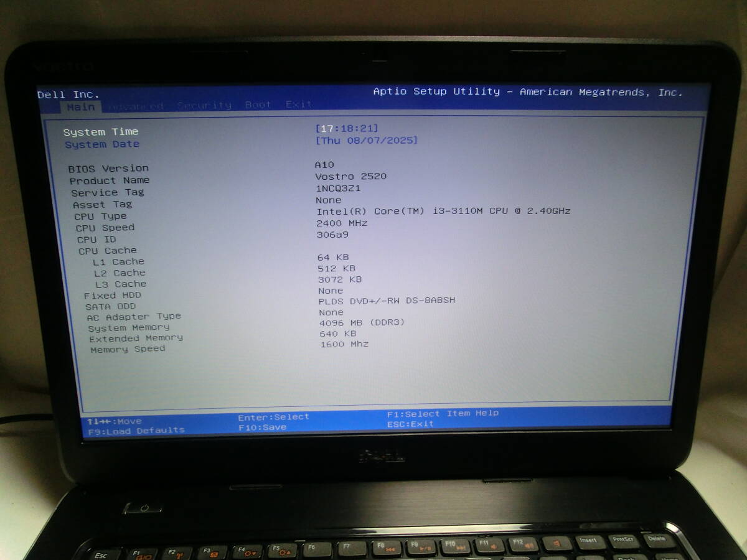The width and height of the screenshot is (747, 560).
Task: Click the date value Thu 08/07/2025
Action: coord(367,141)
